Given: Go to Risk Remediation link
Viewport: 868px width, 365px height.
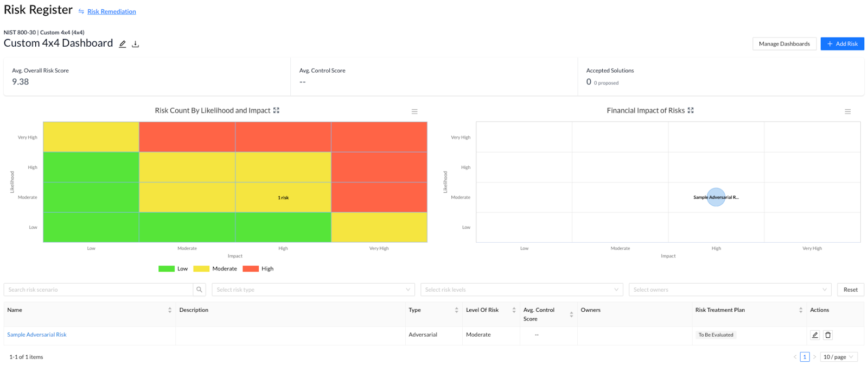Looking at the screenshot, I should pyautogui.click(x=111, y=11).
